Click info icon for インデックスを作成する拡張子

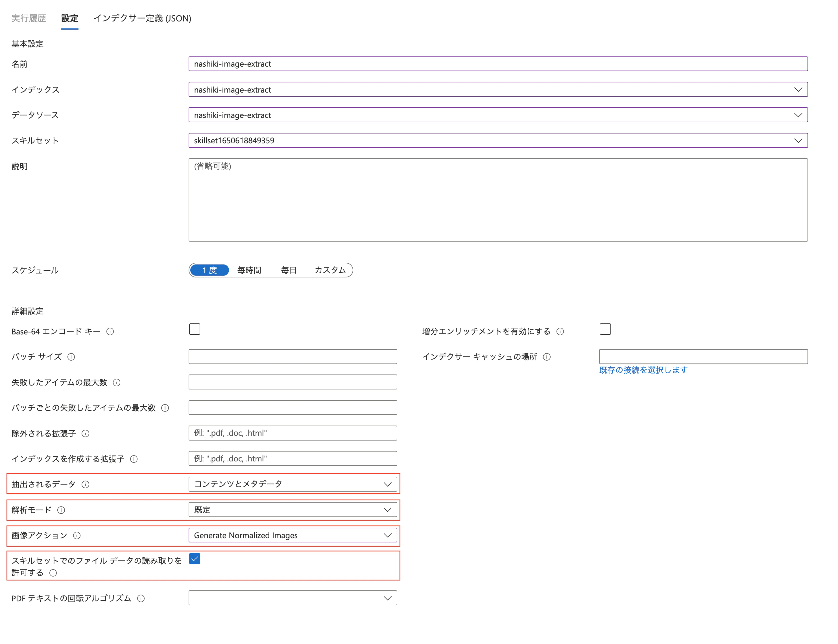[134, 459]
